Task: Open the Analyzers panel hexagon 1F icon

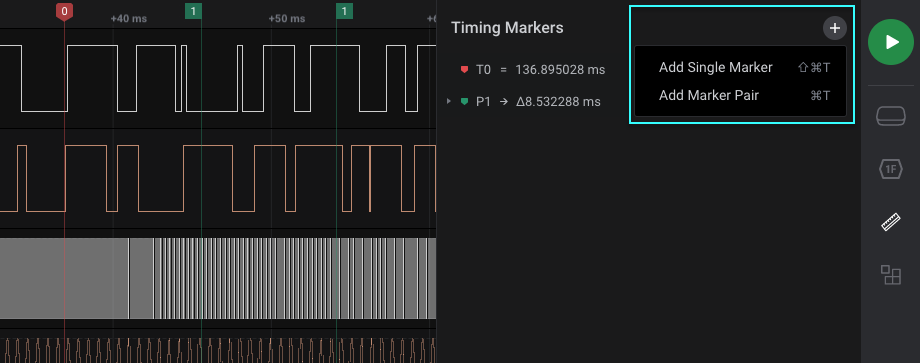Action: (891, 169)
